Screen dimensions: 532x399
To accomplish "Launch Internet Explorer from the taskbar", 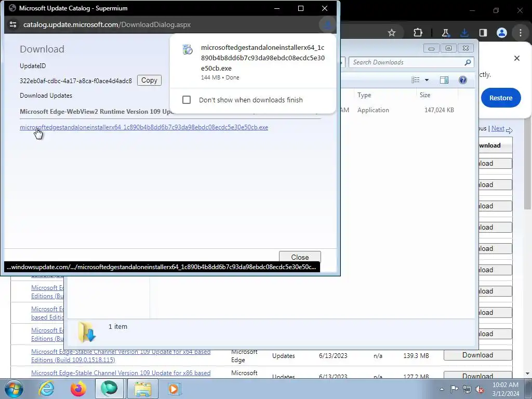I will point(46,389).
